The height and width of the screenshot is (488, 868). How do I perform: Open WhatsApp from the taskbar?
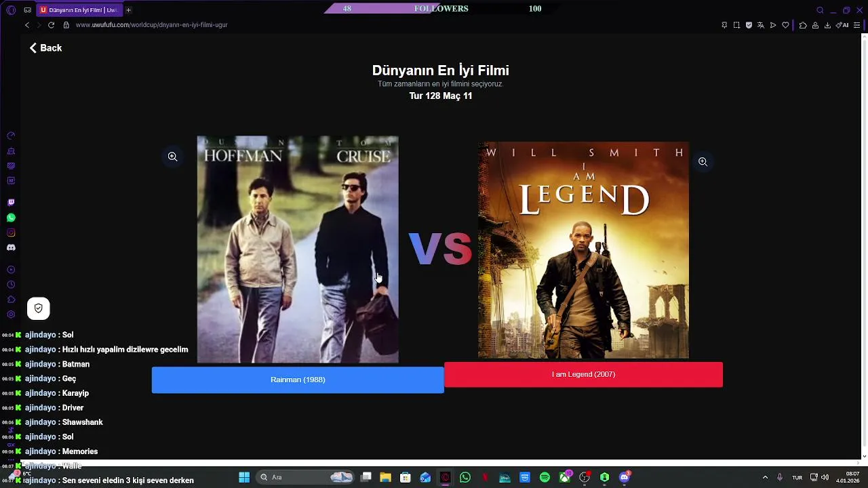[465, 477]
